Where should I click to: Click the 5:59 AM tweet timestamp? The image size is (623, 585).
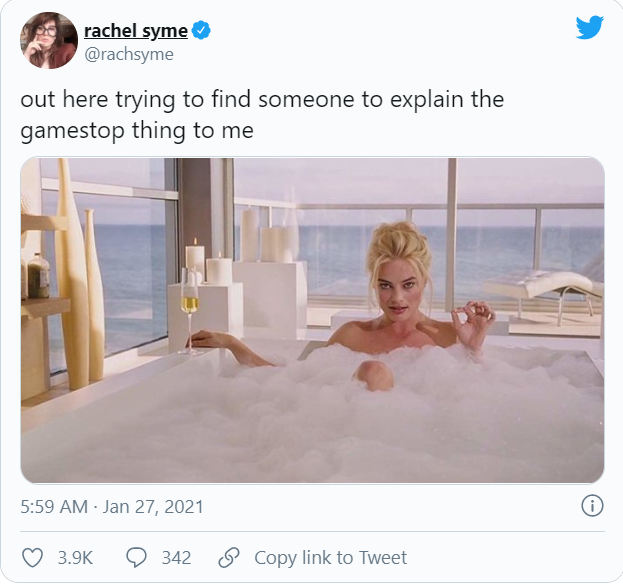(54, 507)
